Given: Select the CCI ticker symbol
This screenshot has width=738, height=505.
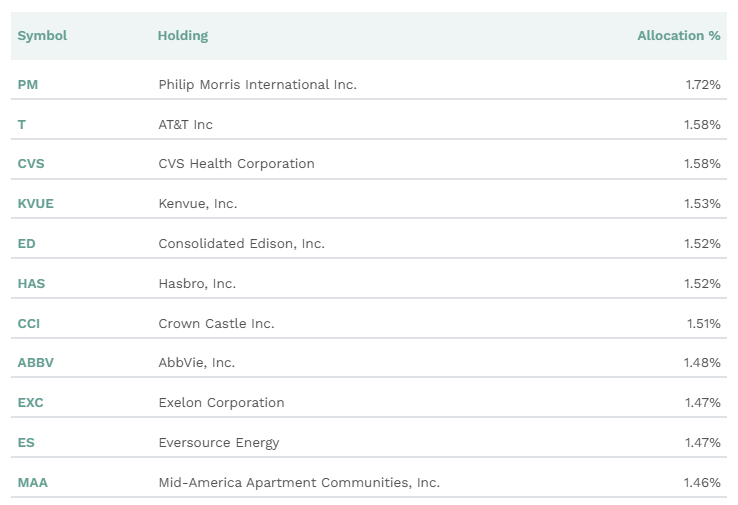Looking at the screenshot, I should (x=29, y=323).
